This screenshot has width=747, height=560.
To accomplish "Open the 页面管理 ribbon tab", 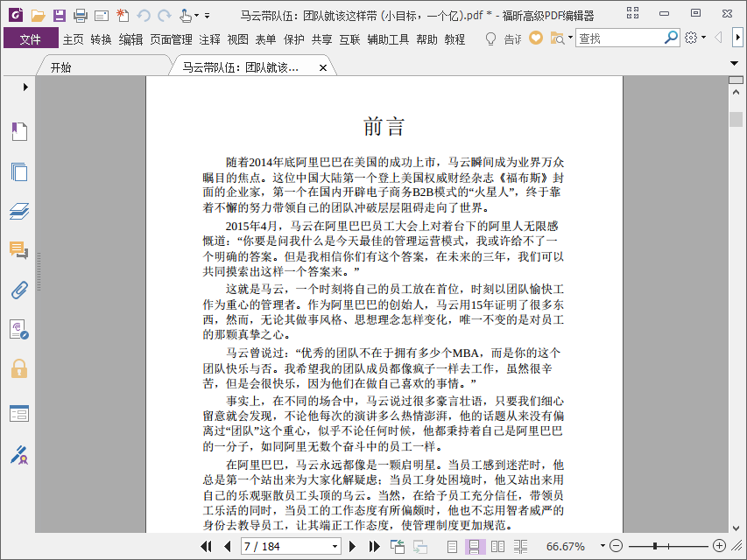I will pos(171,39).
